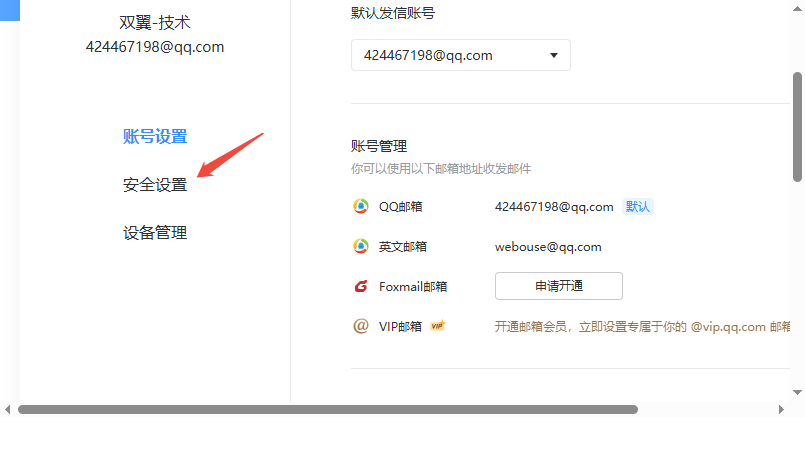Click the QQ邮箱 logo icon
This screenshot has height=454, width=805.
[361, 206]
